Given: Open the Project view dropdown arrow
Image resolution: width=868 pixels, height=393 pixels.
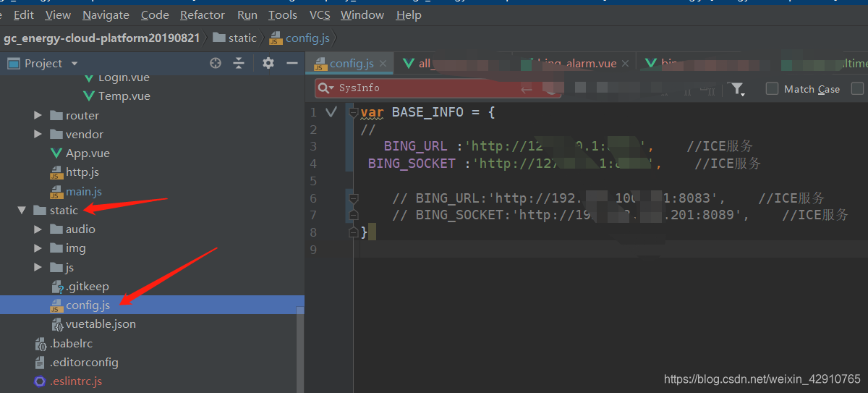Looking at the screenshot, I should point(75,64).
